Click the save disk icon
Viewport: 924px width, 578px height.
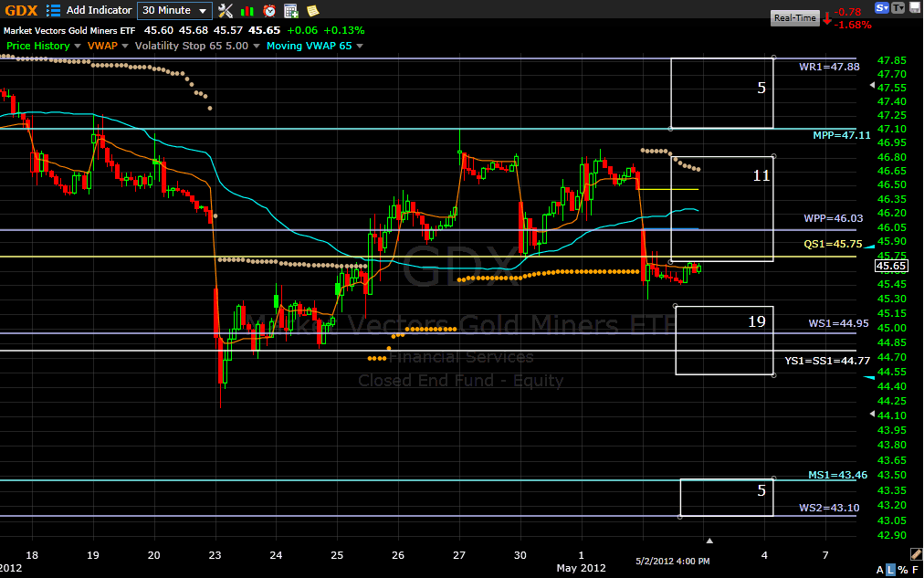(915, 7)
